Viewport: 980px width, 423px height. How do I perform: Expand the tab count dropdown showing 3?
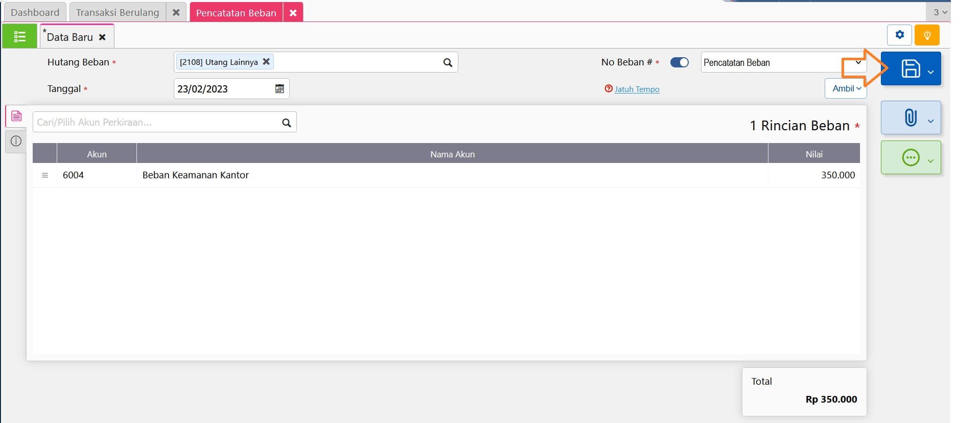(x=940, y=12)
